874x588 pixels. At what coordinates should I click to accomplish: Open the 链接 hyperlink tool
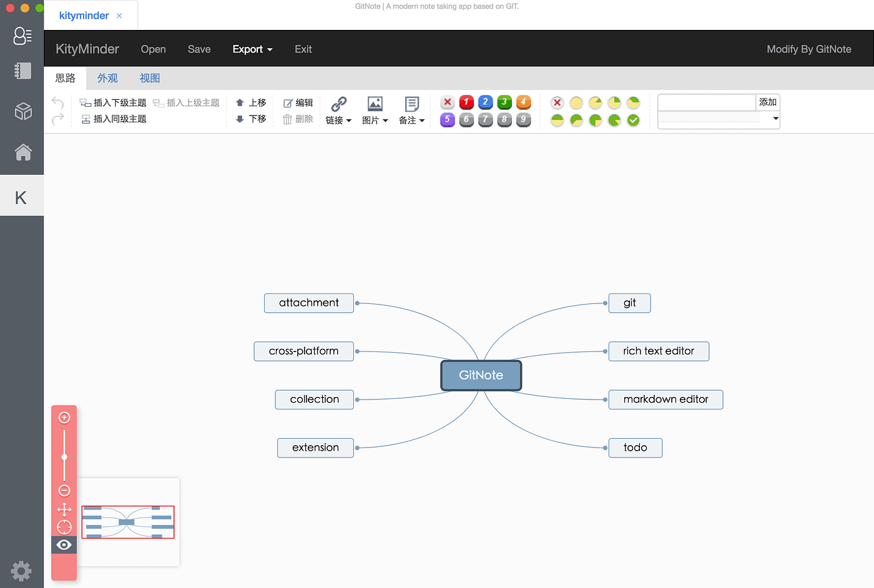click(x=338, y=110)
